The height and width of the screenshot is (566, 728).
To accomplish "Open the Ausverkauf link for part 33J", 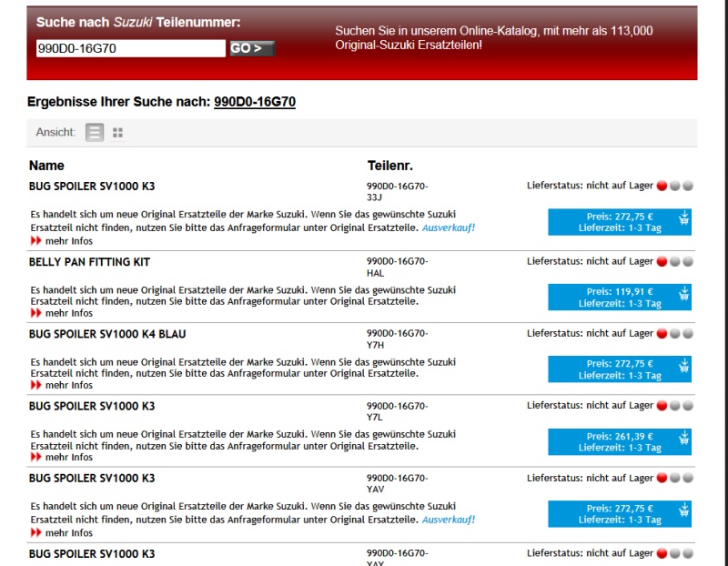I will pos(448,227).
